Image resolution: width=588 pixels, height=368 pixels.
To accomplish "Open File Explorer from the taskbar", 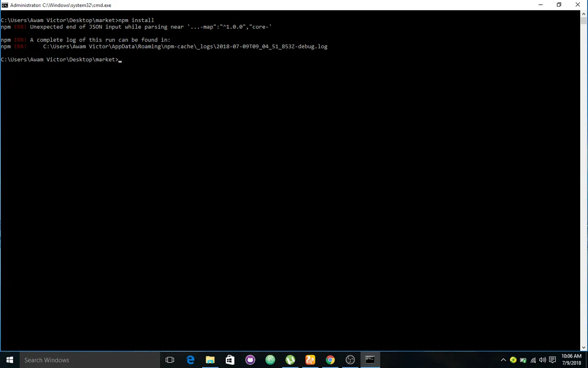I will [x=210, y=360].
